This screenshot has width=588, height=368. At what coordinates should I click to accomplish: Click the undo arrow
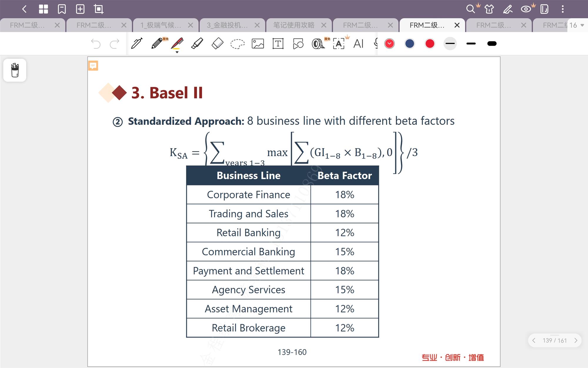(x=96, y=44)
